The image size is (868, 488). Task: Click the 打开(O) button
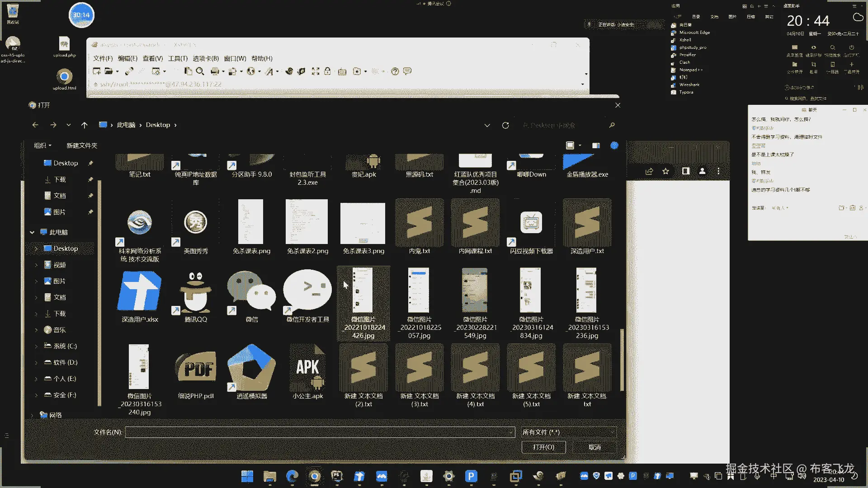pyautogui.click(x=543, y=447)
